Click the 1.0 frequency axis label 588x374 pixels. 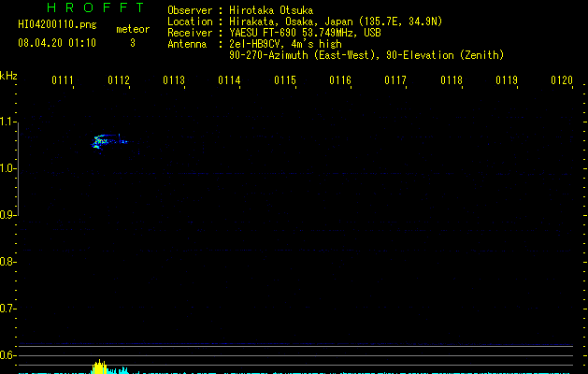pyautogui.click(x=7, y=168)
